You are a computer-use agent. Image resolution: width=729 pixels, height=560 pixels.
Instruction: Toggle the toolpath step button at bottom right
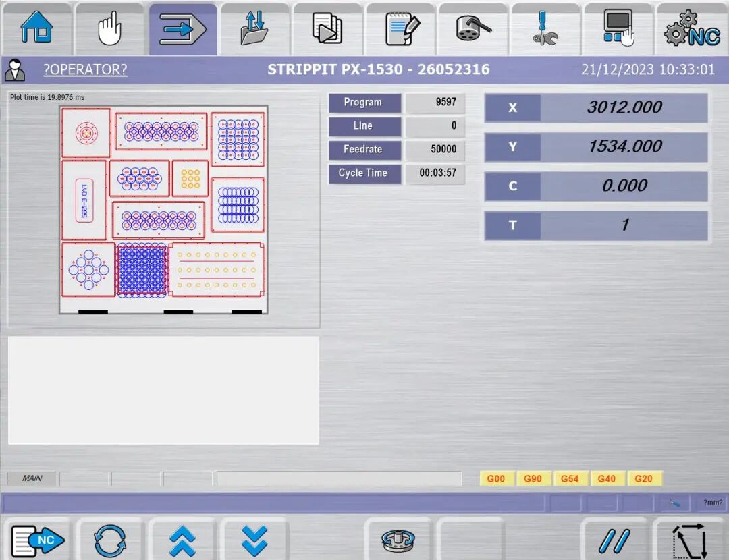point(691,540)
